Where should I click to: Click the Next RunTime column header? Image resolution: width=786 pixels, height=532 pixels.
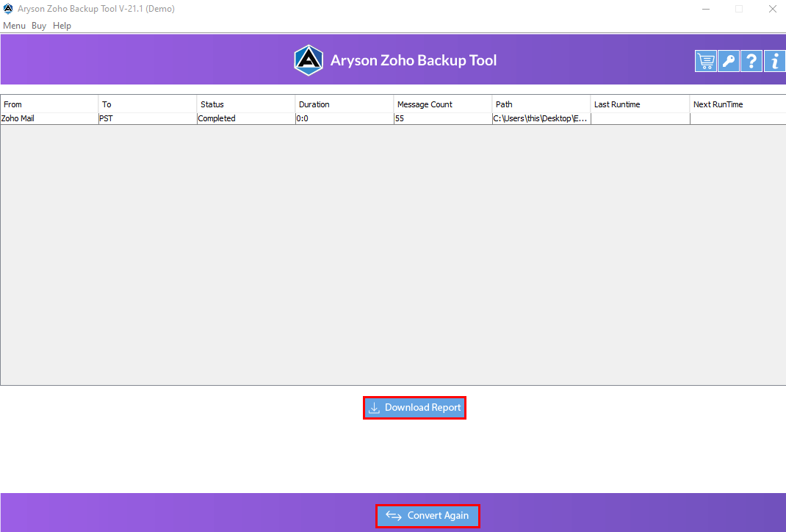click(x=738, y=104)
